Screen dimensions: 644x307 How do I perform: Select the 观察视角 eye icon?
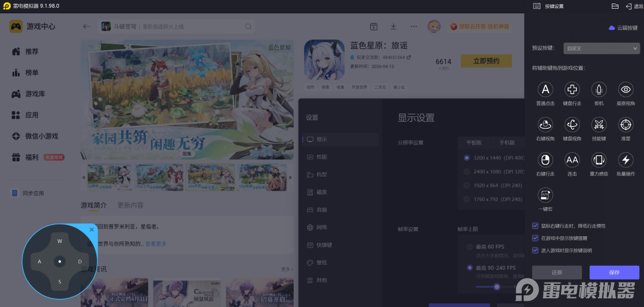pyautogui.click(x=626, y=90)
